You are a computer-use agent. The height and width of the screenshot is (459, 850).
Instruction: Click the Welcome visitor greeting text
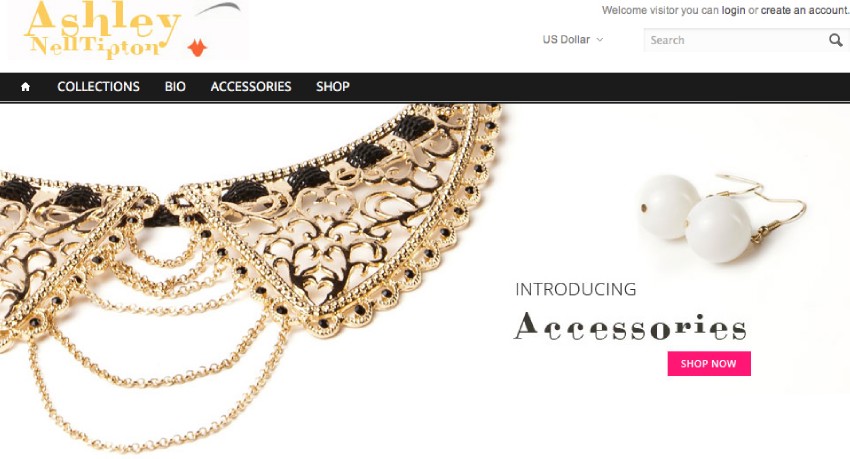[660, 10]
